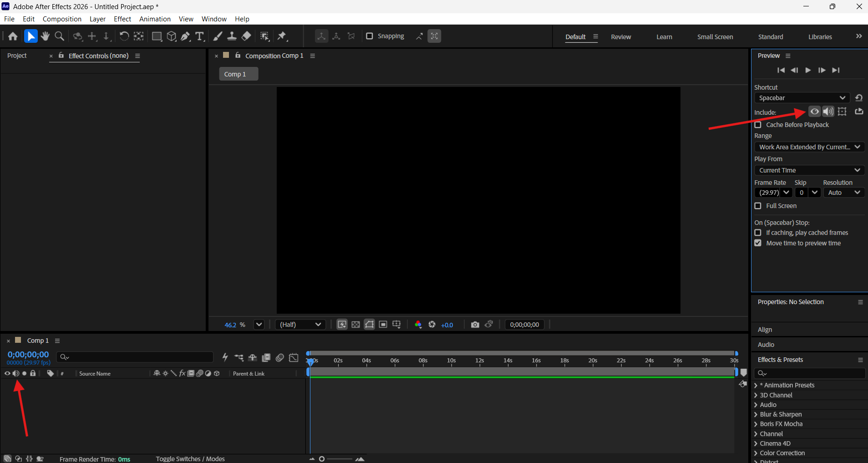868x463 pixels.
Task: Enable the Snapping checkbox
Action: (370, 36)
